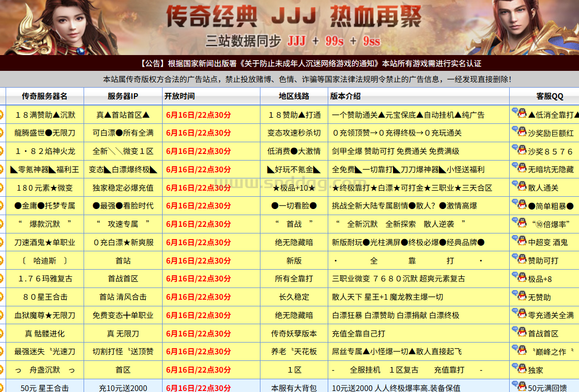The image size is (579, 392).
Task: Click the line cell 低消费●大激情
Action: [x=294, y=151]
